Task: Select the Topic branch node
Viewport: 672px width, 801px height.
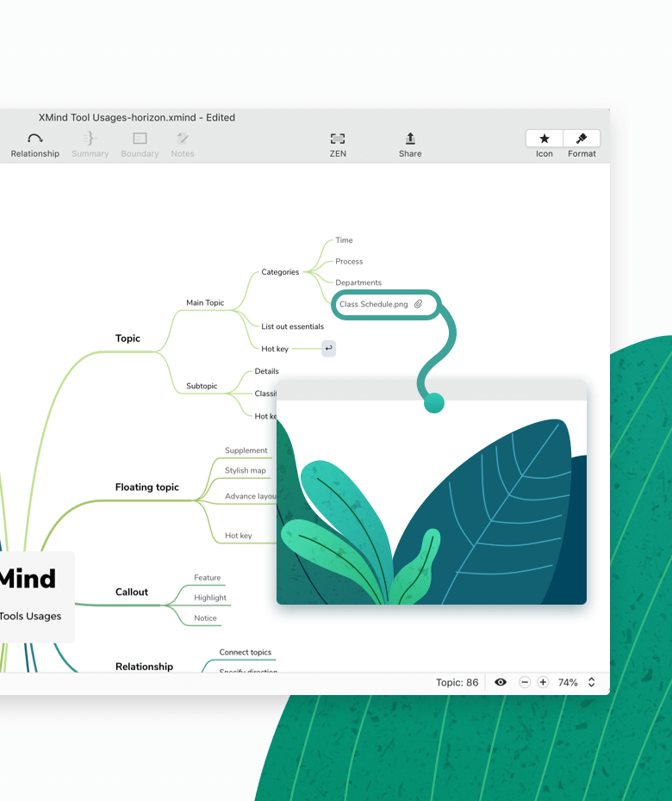Action: (128, 338)
